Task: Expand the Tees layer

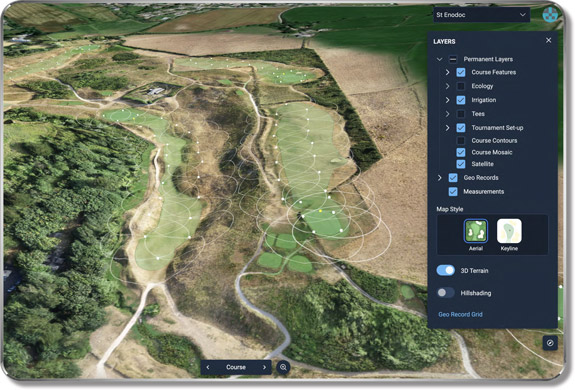Action: point(447,114)
